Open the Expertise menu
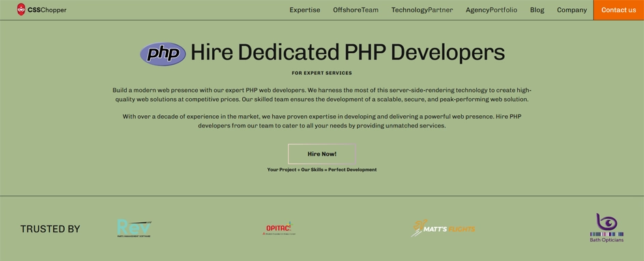 305,10
